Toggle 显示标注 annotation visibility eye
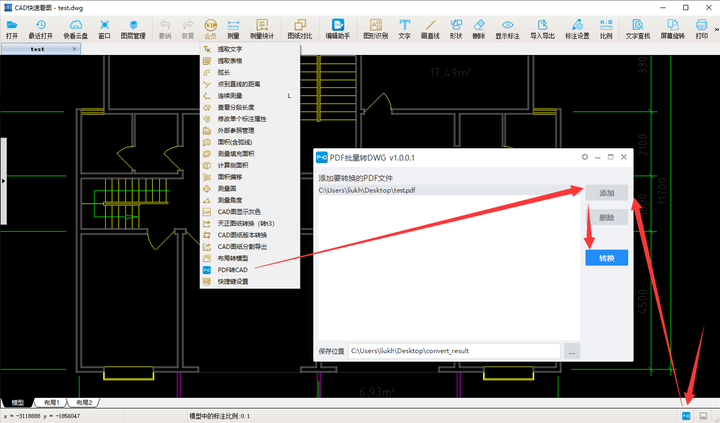This screenshot has height=423, width=720. (x=507, y=29)
